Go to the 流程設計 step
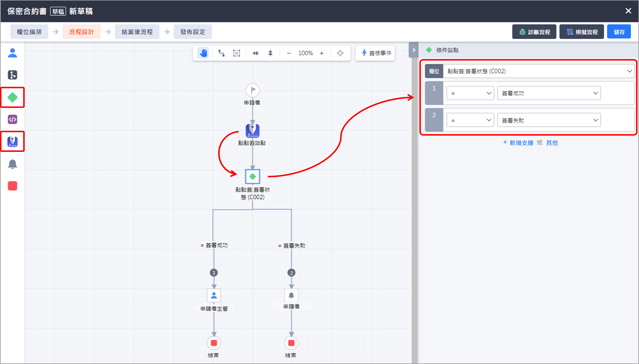 click(x=82, y=32)
